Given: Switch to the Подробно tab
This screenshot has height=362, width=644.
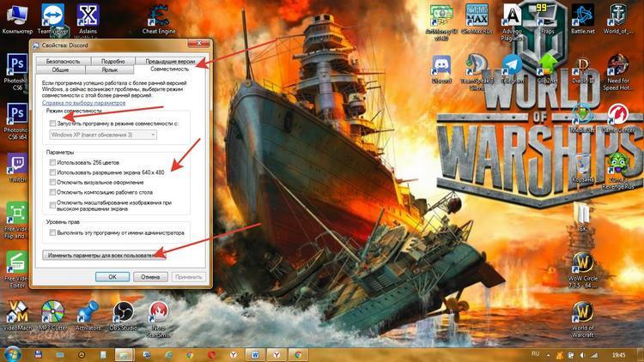Looking at the screenshot, I should coord(112,61).
